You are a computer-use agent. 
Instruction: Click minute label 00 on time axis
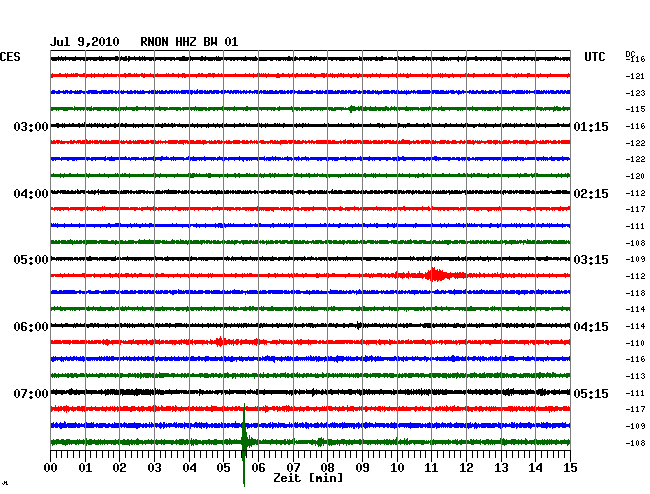[x=51, y=468]
